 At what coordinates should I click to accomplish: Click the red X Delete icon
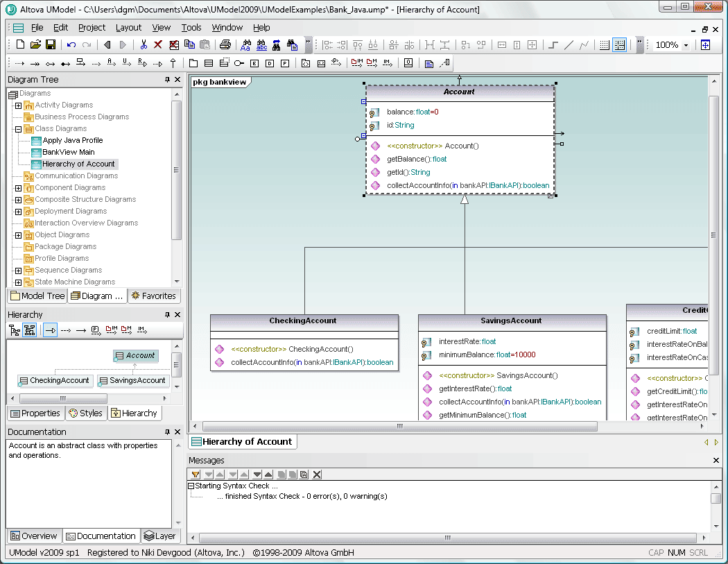click(x=158, y=44)
